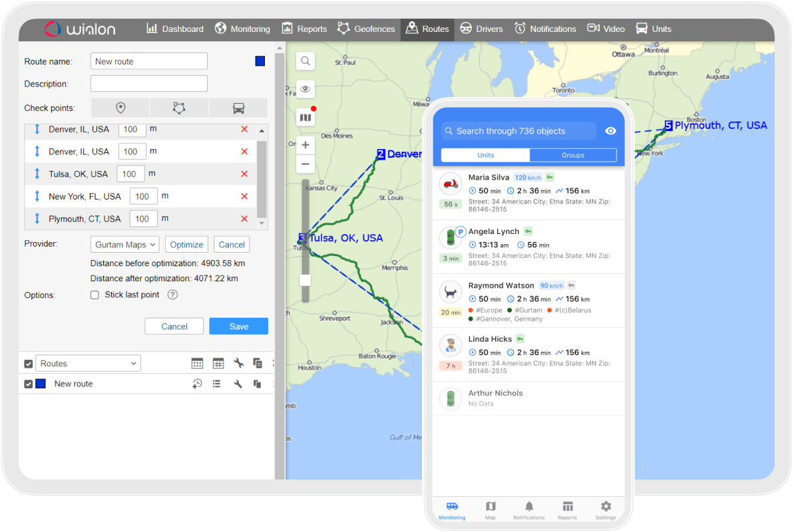The width and height of the screenshot is (794, 532).
Task: Open the Dashboard menu item
Action: coord(174,29)
